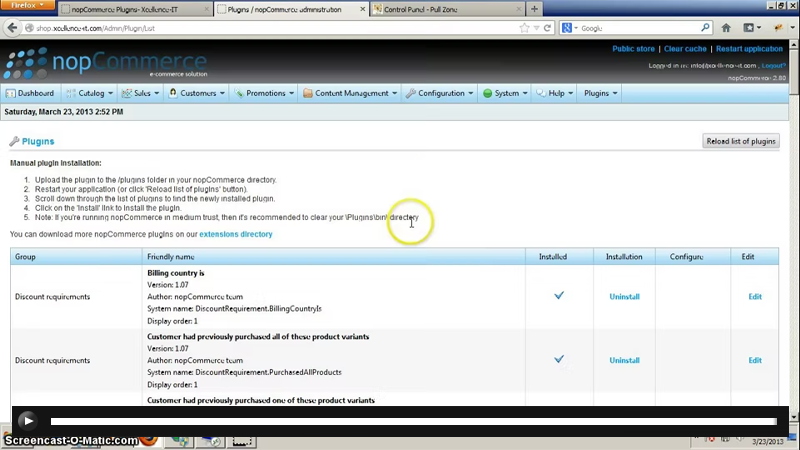
Task: Click the Catalog menu icon
Action: [x=71, y=93]
